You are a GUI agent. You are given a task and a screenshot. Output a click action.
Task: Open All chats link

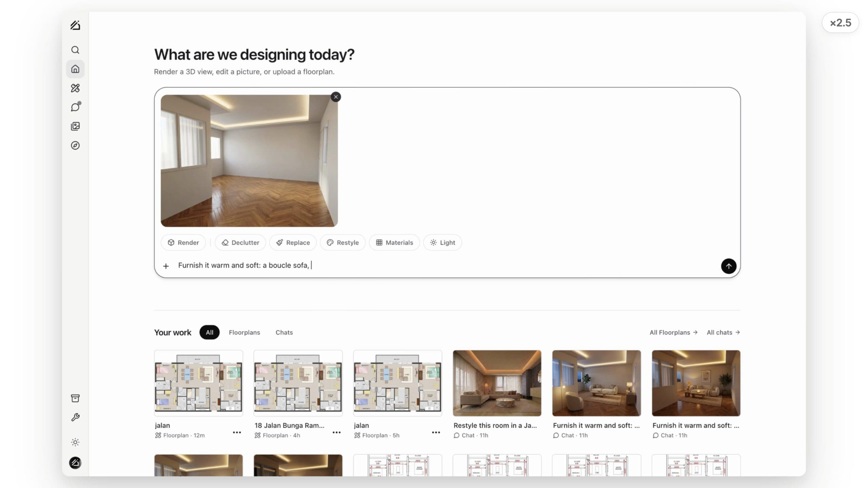click(x=723, y=332)
